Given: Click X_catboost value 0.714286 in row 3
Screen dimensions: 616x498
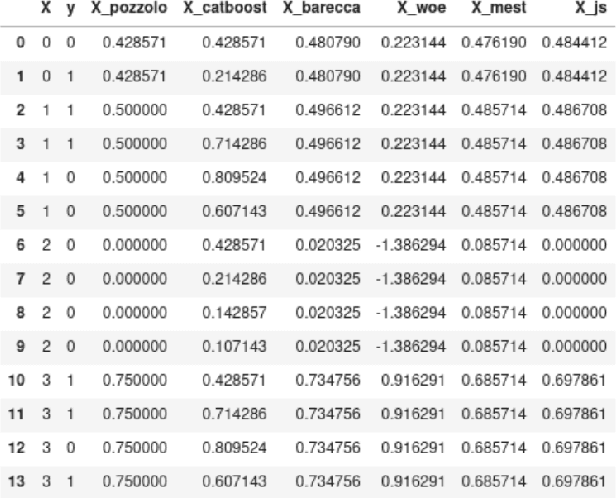Looking at the screenshot, I should [x=235, y=143].
